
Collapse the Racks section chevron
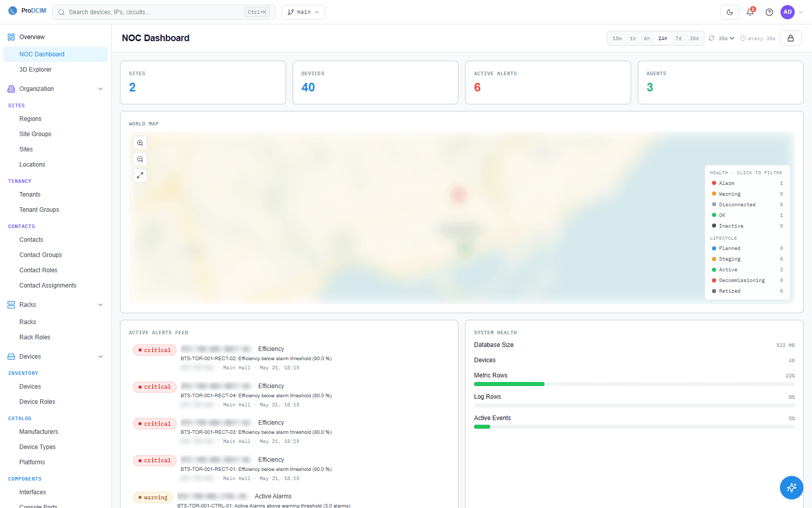coord(100,305)
